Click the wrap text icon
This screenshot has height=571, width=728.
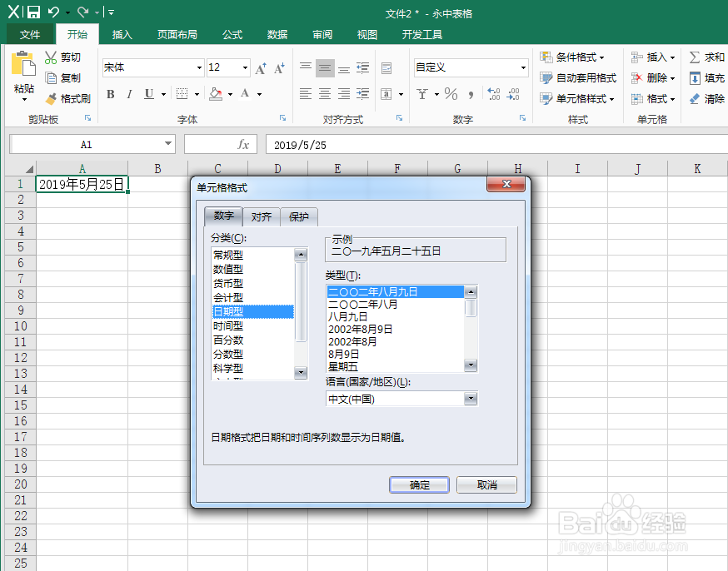click(386, 68)
